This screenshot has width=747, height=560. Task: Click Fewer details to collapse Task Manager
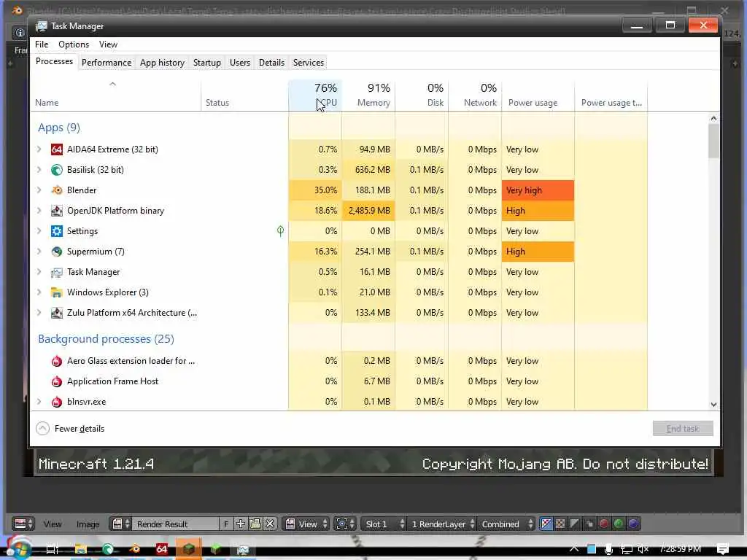point(70,429)
